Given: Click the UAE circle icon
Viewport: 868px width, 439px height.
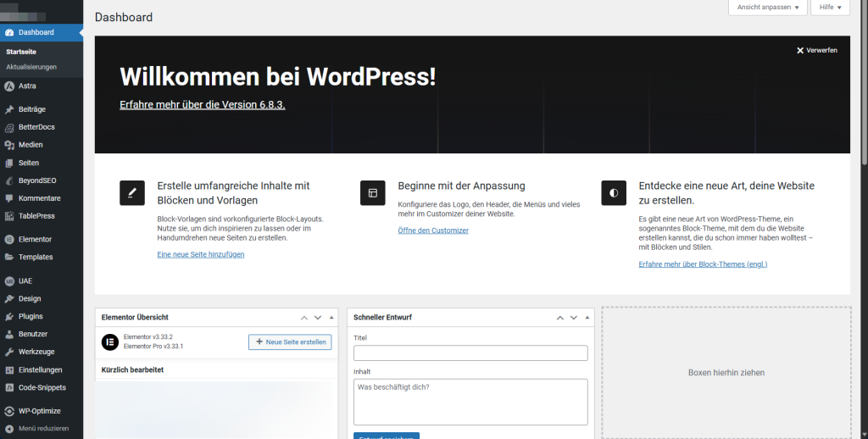Looking at the screenshot, I should pyautogui.click(x=9, y=281).
